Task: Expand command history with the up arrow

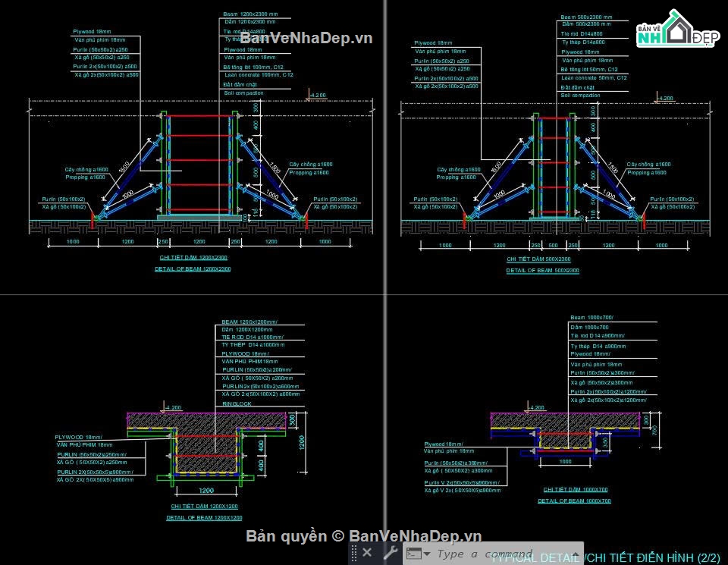Action: point(576,554)
